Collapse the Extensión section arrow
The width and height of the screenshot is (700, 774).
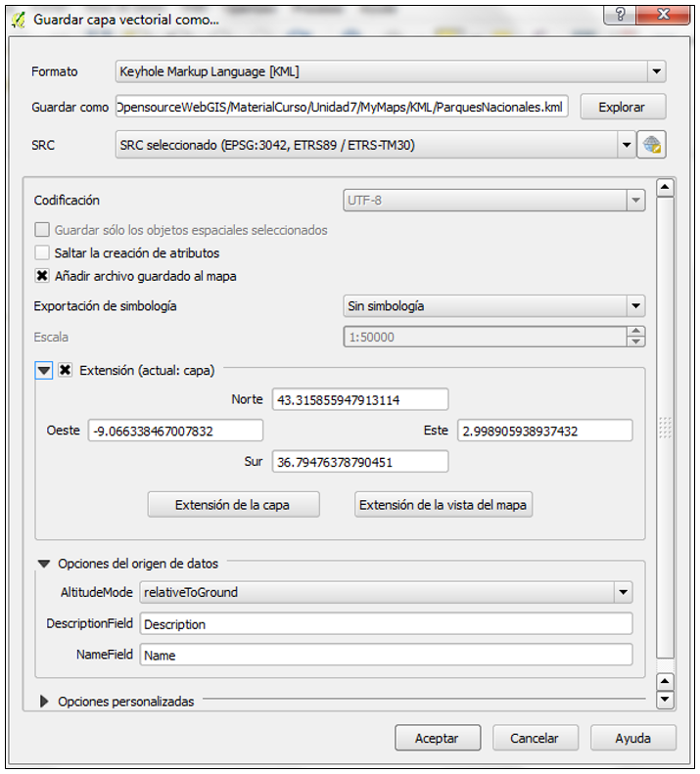(x=44, y=371)
